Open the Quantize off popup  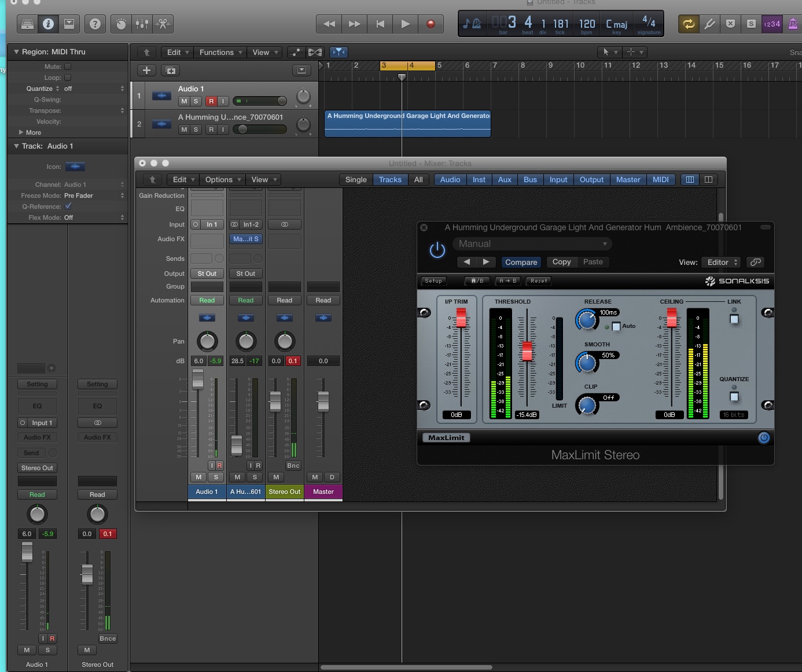[x=94, y=88]
